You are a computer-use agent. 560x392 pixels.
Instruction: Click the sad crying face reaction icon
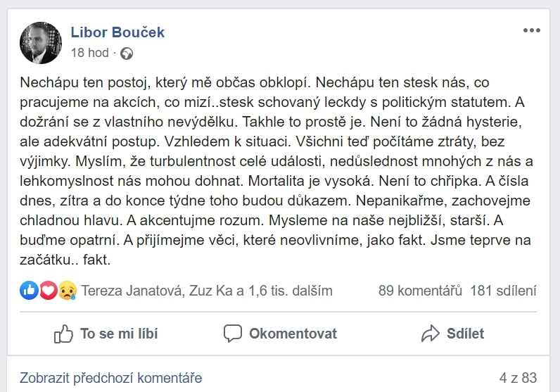pos(67,291)
